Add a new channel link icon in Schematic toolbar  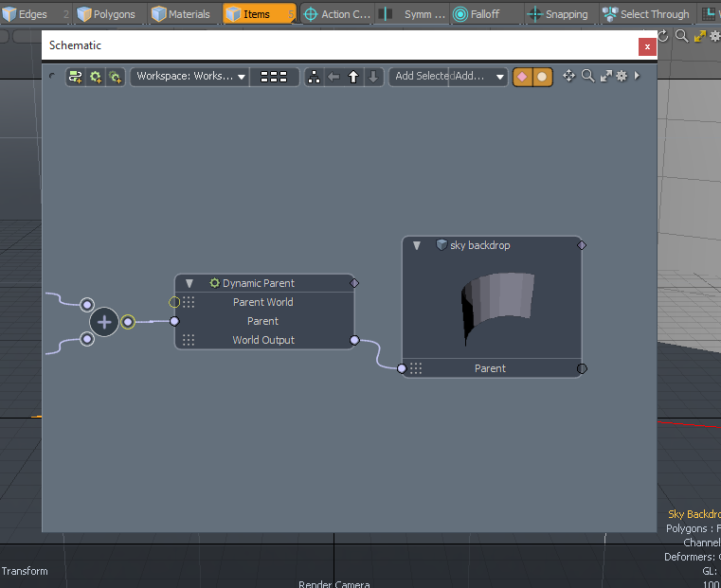click(76, 77)
